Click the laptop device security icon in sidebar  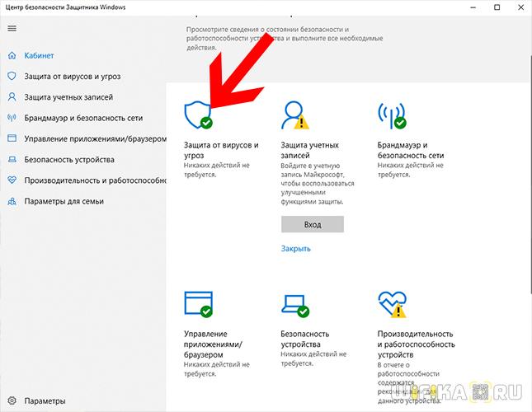click(12, 159)
